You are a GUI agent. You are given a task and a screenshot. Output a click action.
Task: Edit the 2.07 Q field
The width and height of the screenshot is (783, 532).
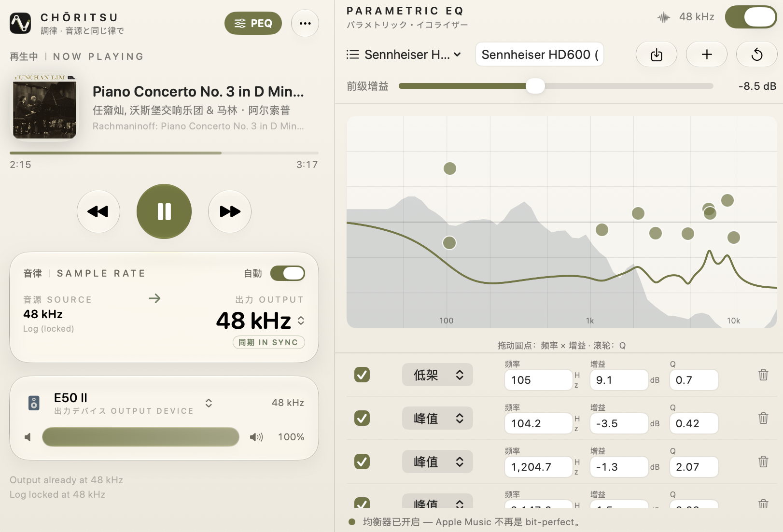pyautogui.click(x=694, y=467)
